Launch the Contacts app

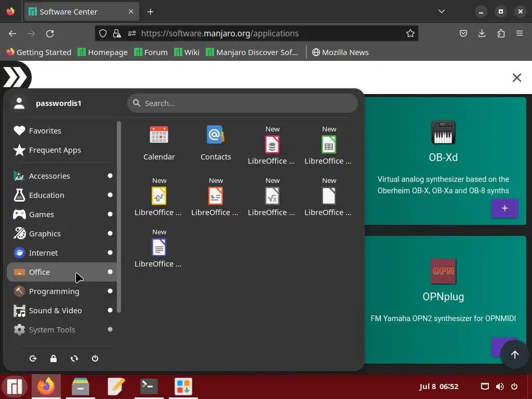tap(216, 143)
